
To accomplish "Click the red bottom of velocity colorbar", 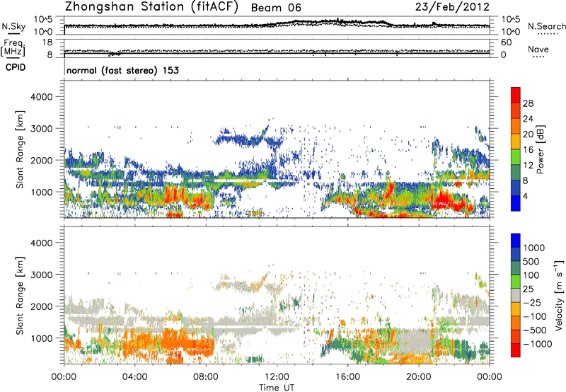I will (516, 350).
